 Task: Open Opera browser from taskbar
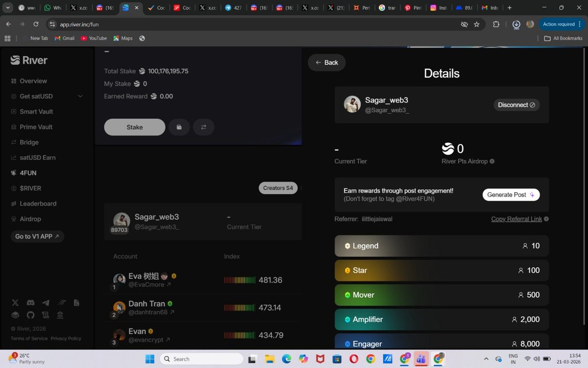tap(353, 359)
